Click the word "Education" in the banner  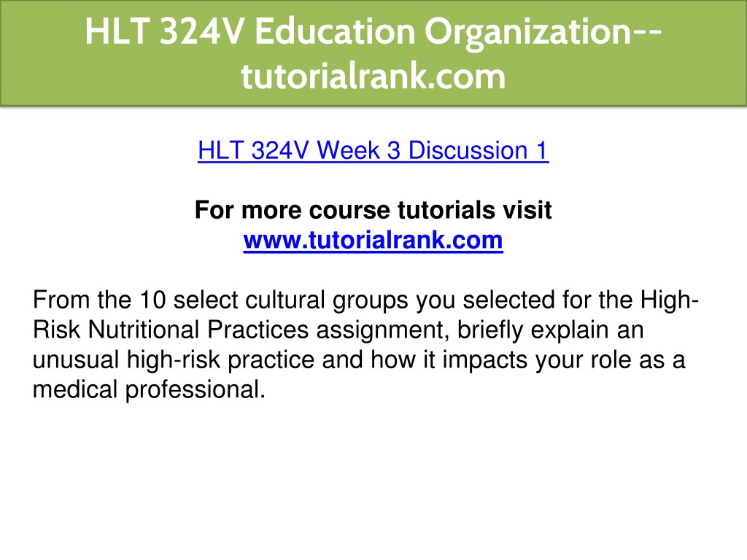[335, 32]
